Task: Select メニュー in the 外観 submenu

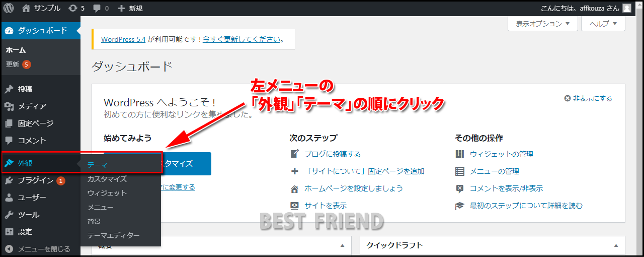Action: pos(100,207)
